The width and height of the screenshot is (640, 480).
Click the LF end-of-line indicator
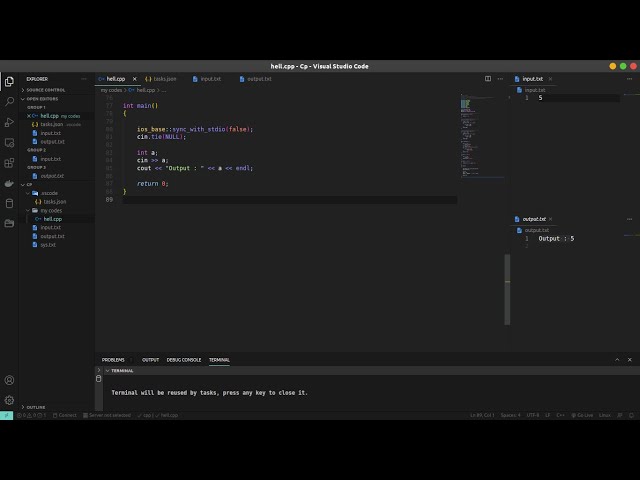click(x=547, y=415)
